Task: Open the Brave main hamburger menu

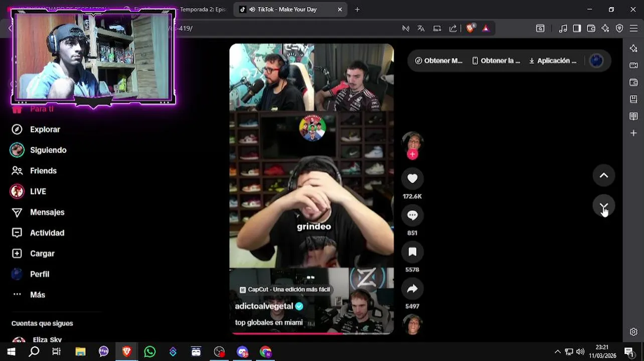Action: 634,29
